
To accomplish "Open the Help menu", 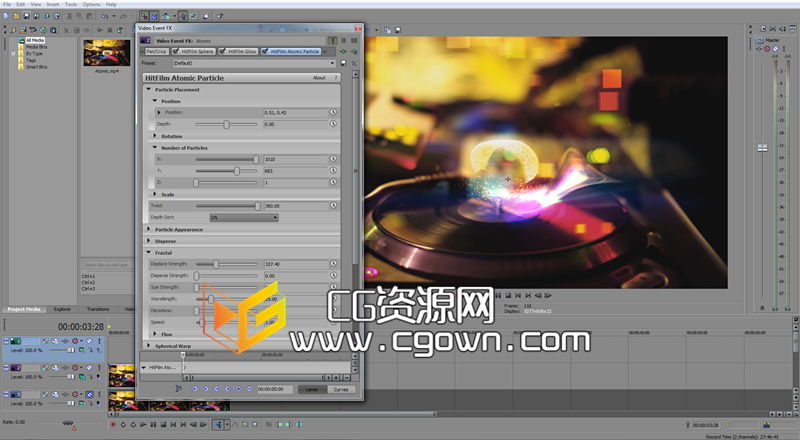I will pos(111,4).
